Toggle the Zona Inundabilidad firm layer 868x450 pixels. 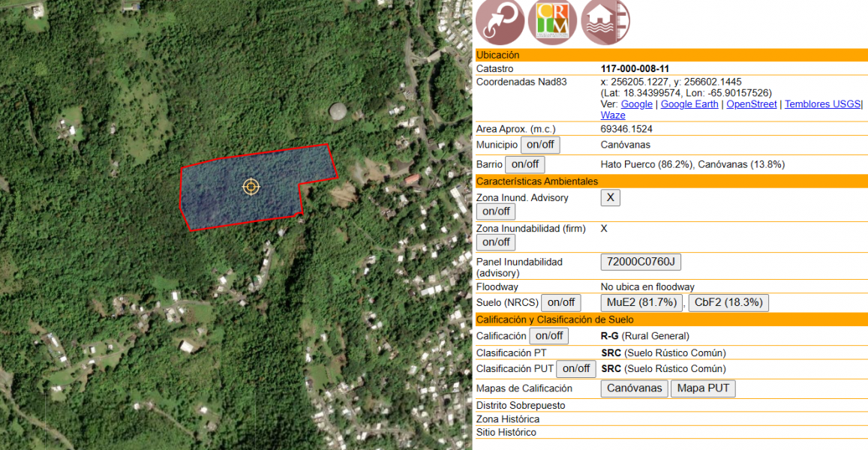[495, 241]
